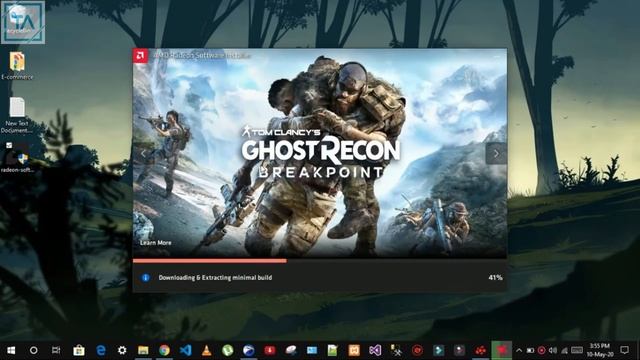640x360 pixels.
Task: Launch purple Visual Studio from taskbar
Action: (375, 350)
